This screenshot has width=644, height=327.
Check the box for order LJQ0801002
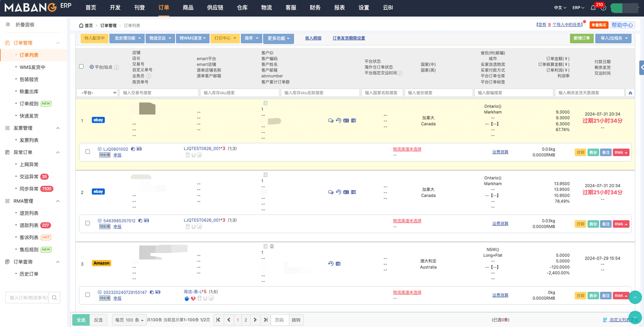(x=88, y=152)
